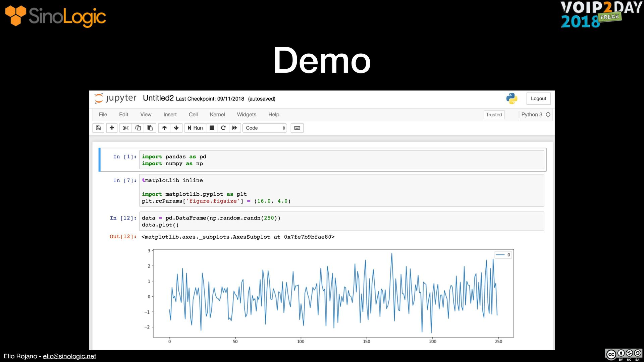This screenshot has height=362, width=644.
Task: Restart the kernel with the circular arrow
Action: coord(223,128)
